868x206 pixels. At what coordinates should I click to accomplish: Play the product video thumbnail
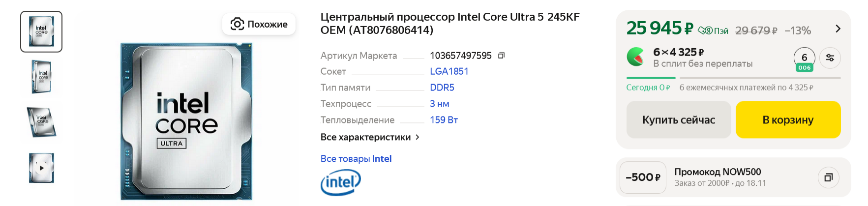pyautogui.click(x=41, y=168)
